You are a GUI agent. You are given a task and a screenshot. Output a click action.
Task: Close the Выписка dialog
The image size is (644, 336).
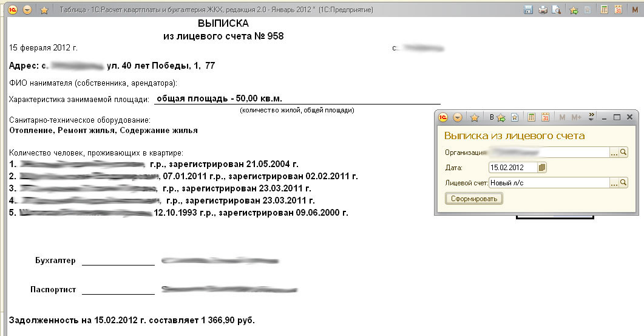pos(629,117)
